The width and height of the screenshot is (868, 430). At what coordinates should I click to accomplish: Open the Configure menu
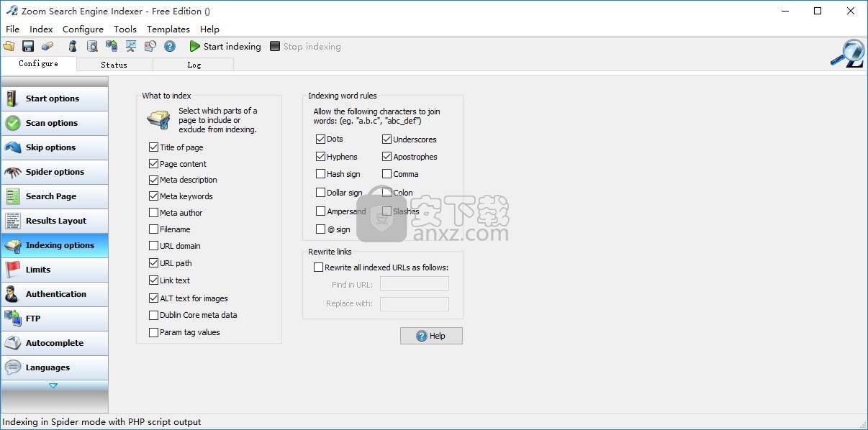coord(83,29)
